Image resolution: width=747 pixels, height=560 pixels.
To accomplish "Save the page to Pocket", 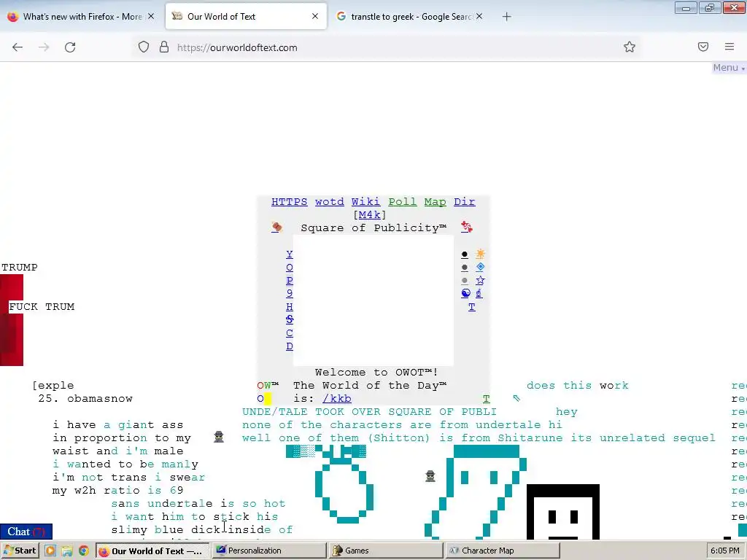I will pyautogui.click(x=703, y=47).
